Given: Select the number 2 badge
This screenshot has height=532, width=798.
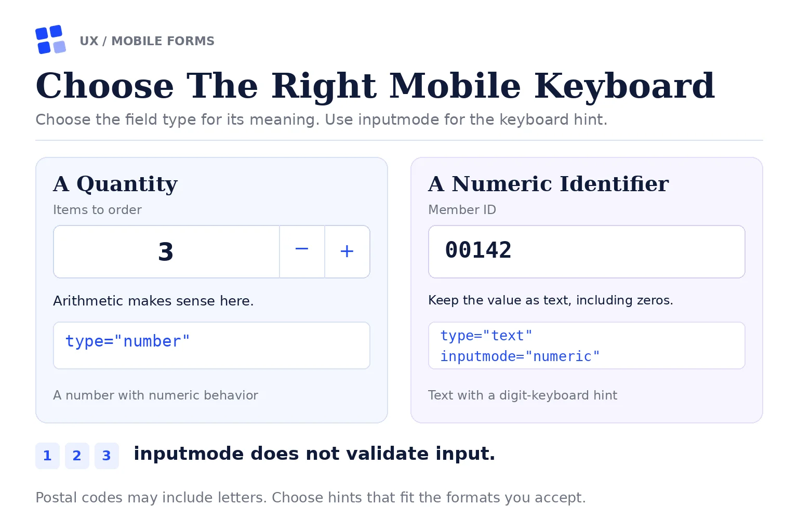Looking at the screenshot, I should 77,456.
